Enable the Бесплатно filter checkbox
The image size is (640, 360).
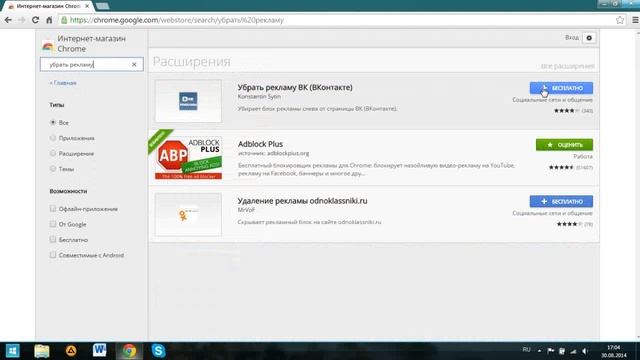coord(53,239)
